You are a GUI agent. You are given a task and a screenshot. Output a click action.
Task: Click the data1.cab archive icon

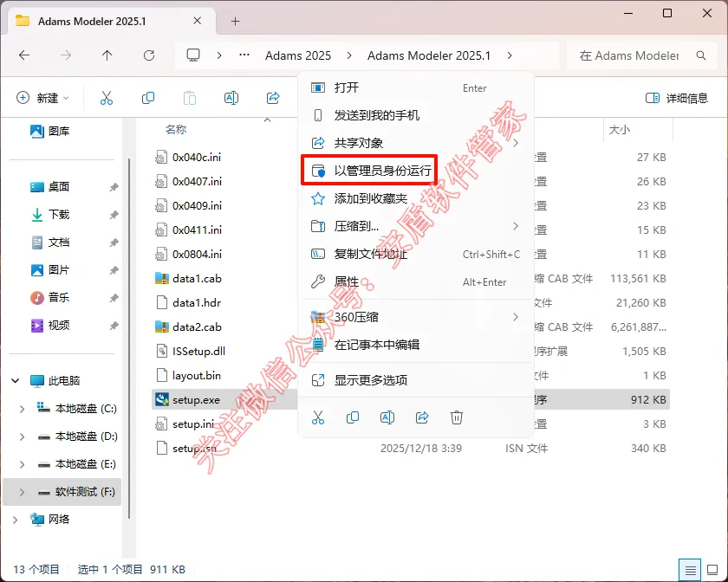tap(161, 279)
